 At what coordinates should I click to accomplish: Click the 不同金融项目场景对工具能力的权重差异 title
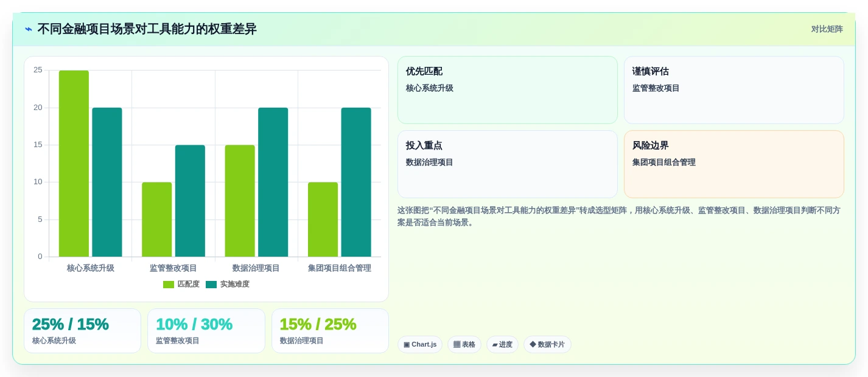[x=147, y=29]
